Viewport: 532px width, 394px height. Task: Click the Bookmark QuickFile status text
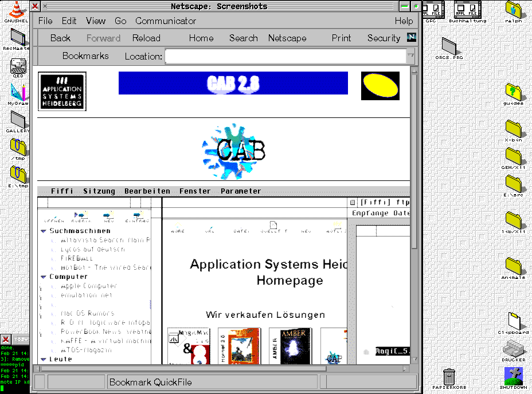151,383
